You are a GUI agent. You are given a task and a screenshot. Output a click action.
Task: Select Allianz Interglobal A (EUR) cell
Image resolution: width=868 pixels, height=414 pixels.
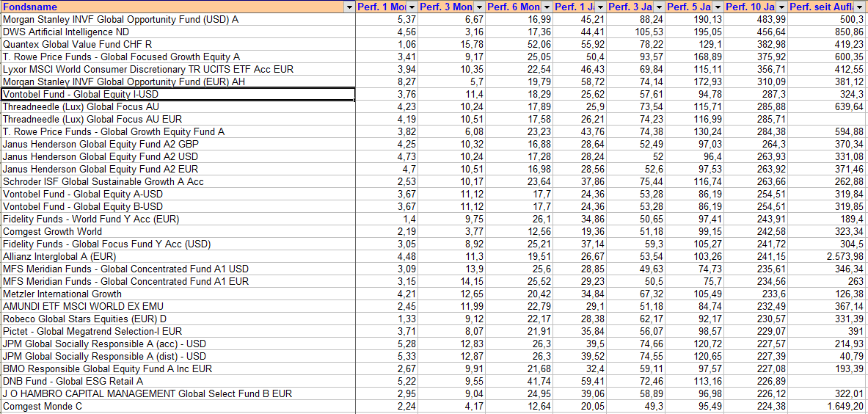(x=178, y=256)
